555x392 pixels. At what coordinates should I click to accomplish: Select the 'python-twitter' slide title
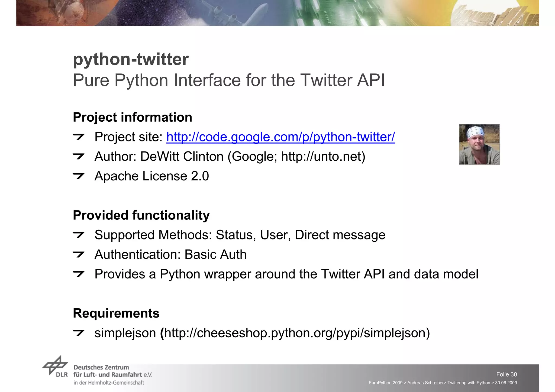click(131, 59)
